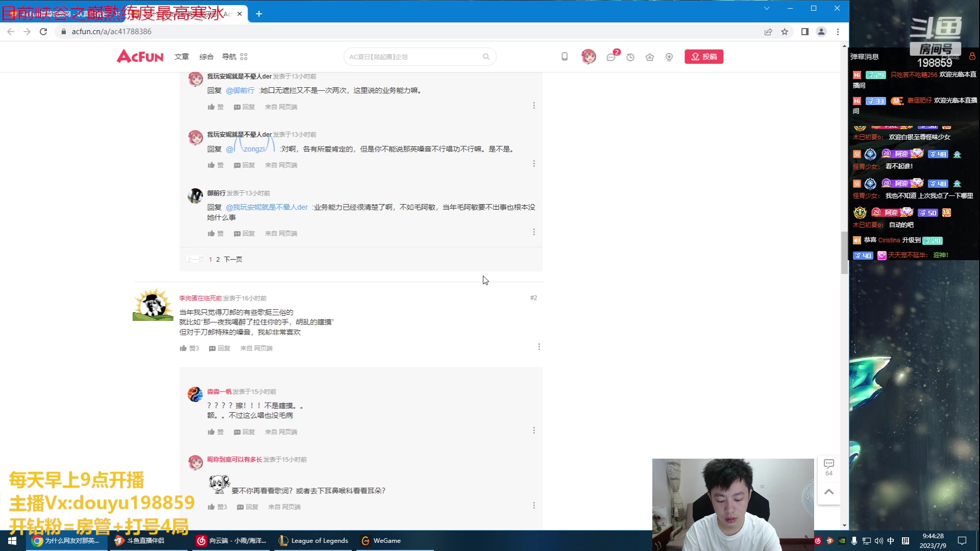Open the three-dot options on 李狗蛋在临死前's comment

(539, 346)
